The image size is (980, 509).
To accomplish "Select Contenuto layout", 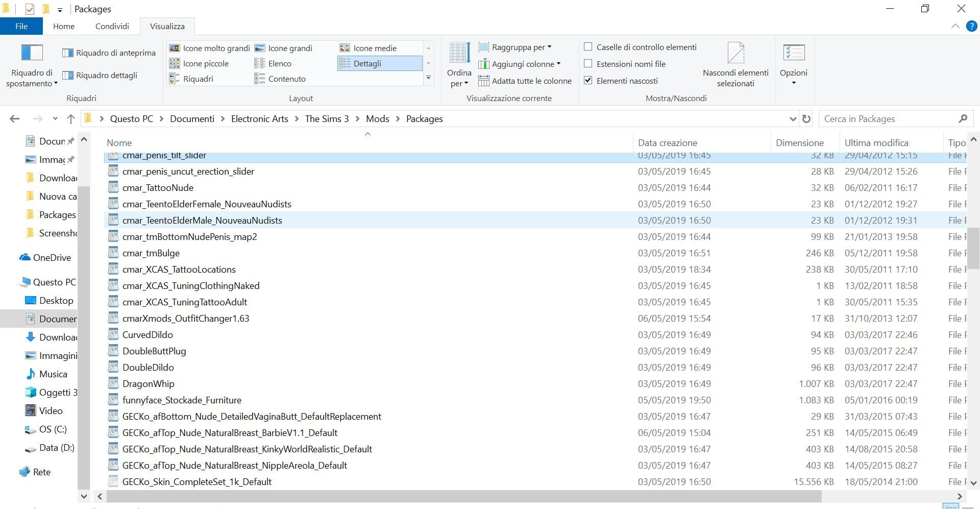I will tap(280, 79).
